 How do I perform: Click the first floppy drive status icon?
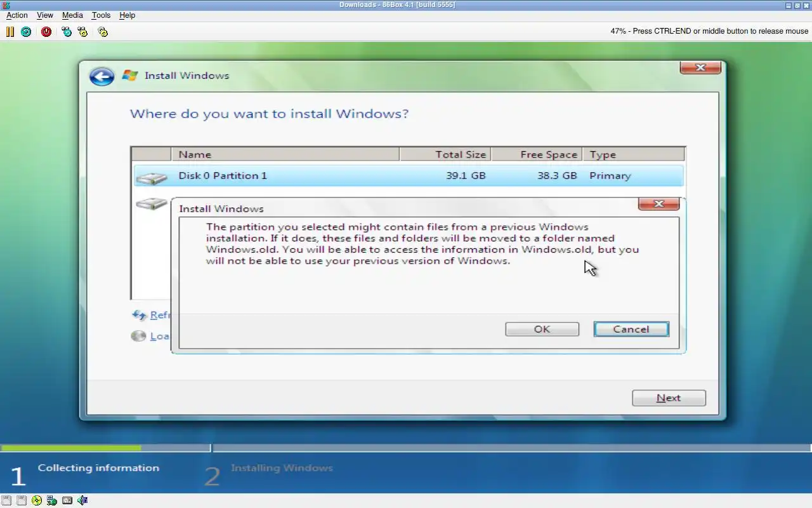click(6, 500)
